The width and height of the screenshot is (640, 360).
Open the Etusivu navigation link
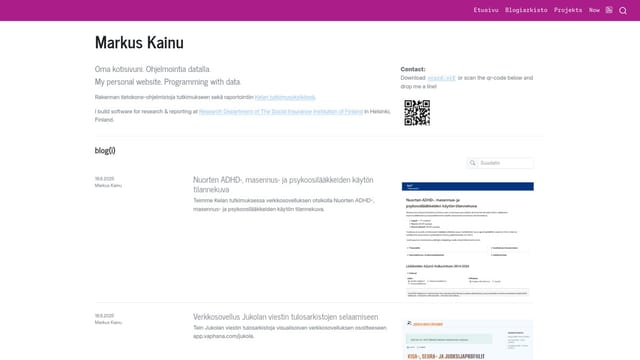point(486,10)
